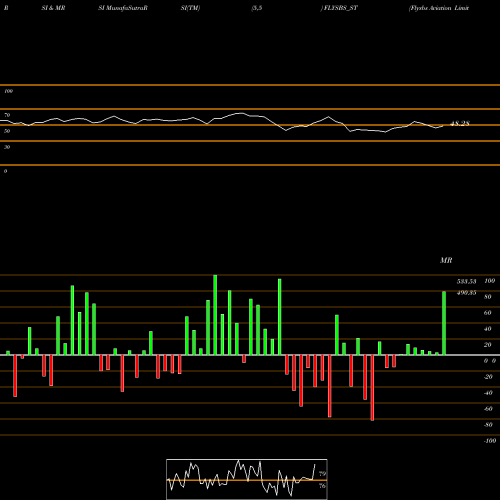
Task: Open the mini line chart thumbnail
Action: (x=247, y=479)
